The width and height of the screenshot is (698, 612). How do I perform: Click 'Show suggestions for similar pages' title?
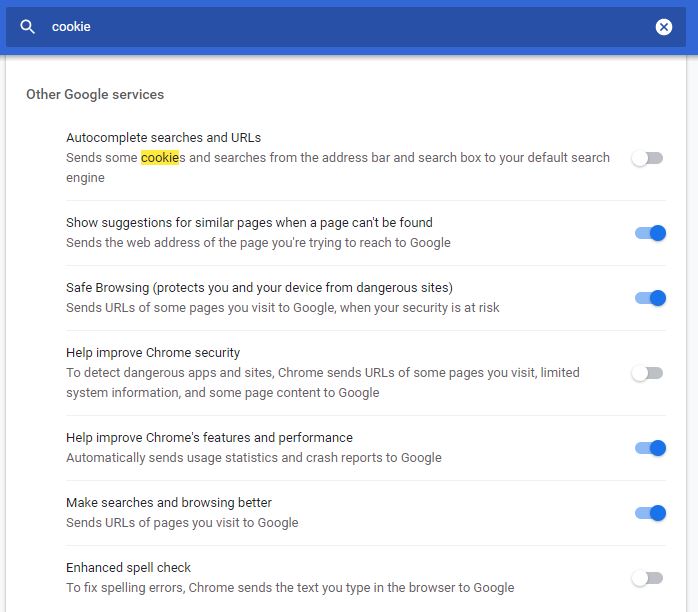[249, 223]
